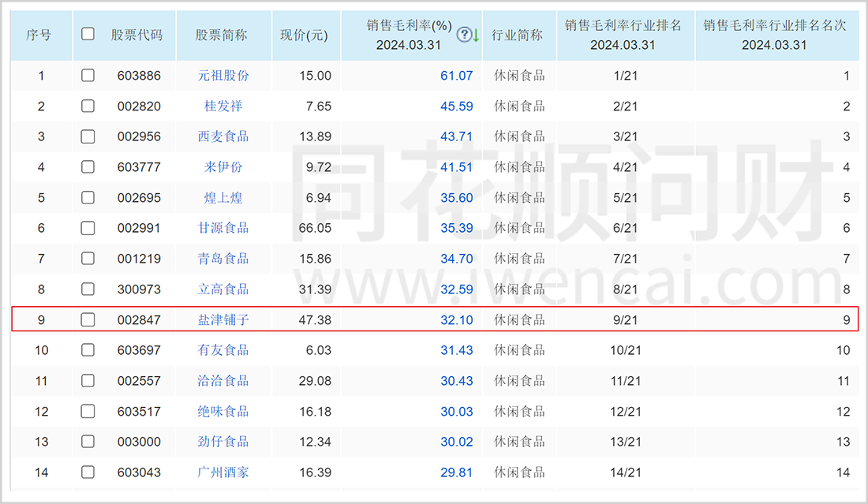Click gross margin value 32.59
This screenshot has width=868, height=504.
pyautogui.click(x=457, y=289)
